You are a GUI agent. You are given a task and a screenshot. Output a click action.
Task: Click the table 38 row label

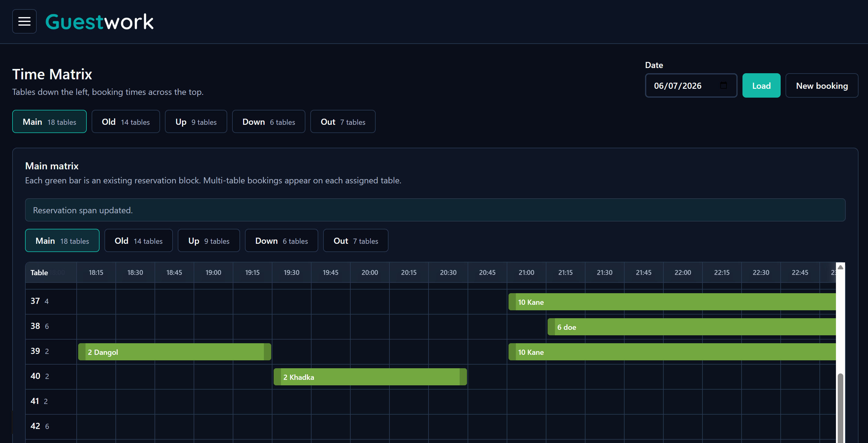coord(51,326)
